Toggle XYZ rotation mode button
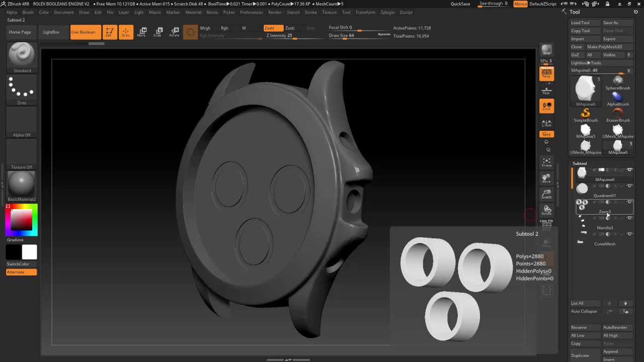The width and height of the screenshot is (644, 362). point(546,134)
